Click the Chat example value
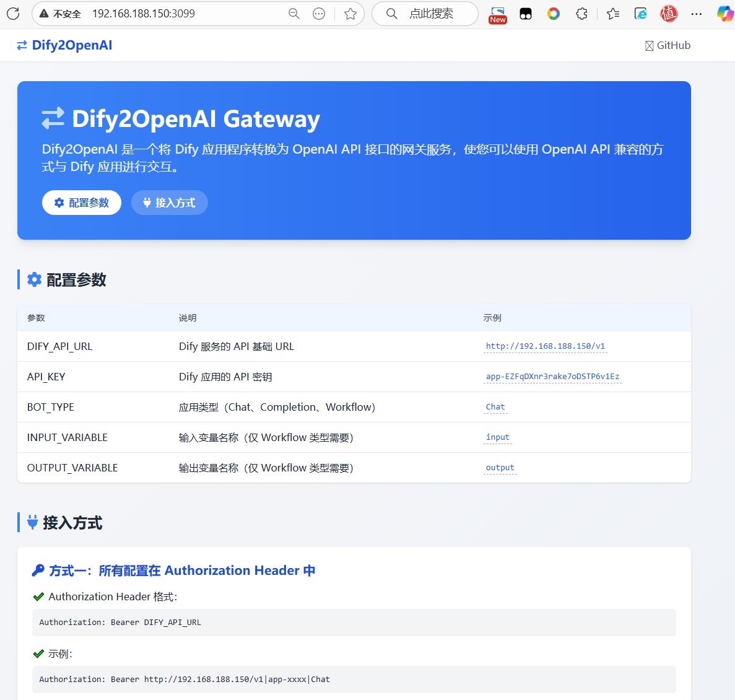The image size is (735, 700). (x=495, y=407)
